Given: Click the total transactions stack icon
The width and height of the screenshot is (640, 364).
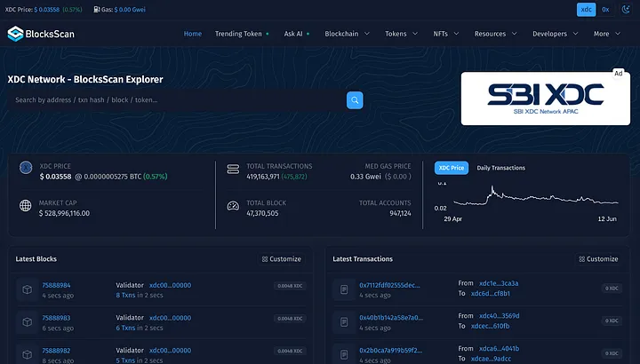Looking at the screenshot, I should click(x=233, y=170).
